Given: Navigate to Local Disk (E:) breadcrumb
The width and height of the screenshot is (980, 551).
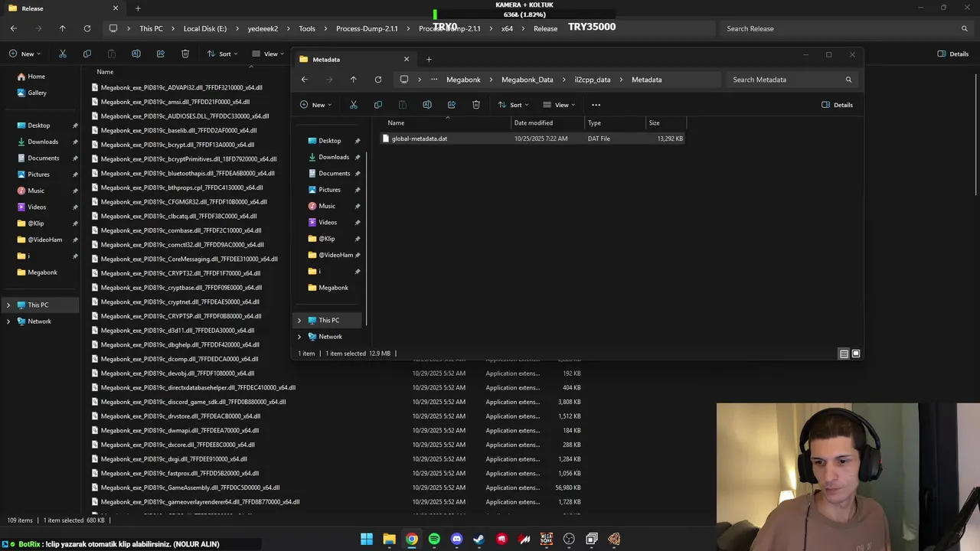Looking at the screenshot, I should [x=205, y=28].
